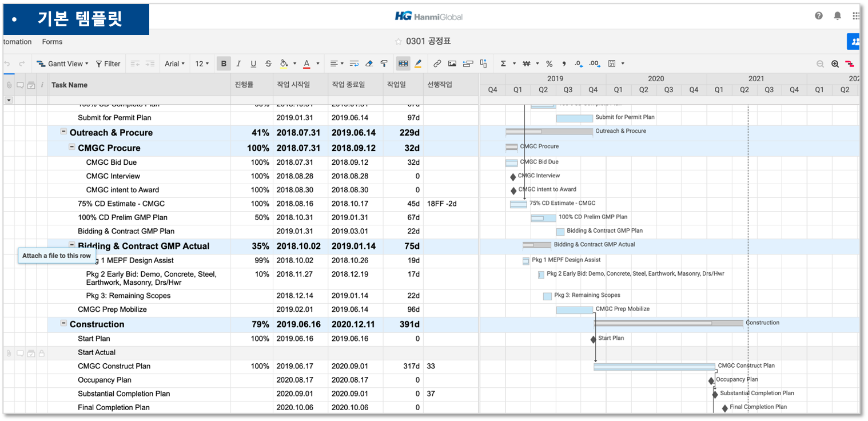Click the wrap text icon
The height and width of the screenshot is (421, 868).
[355, 63]
